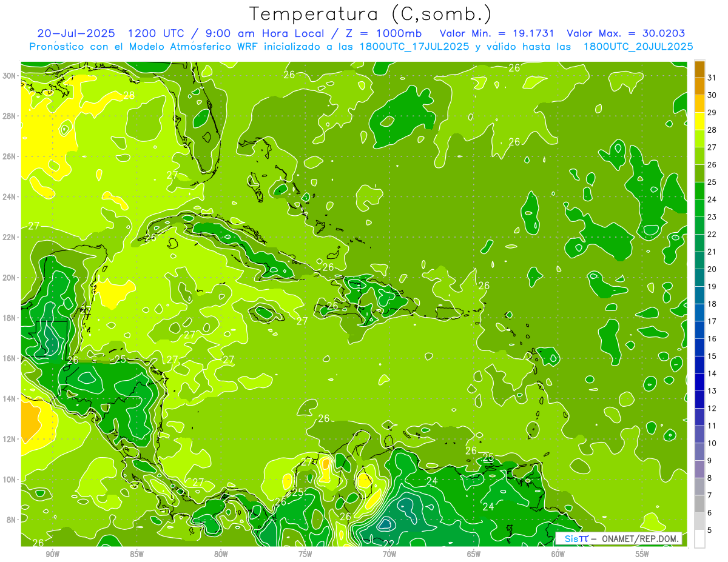728x562 pixels.
Task: Click the "23" label on the color scale
Action: [712, 217]
